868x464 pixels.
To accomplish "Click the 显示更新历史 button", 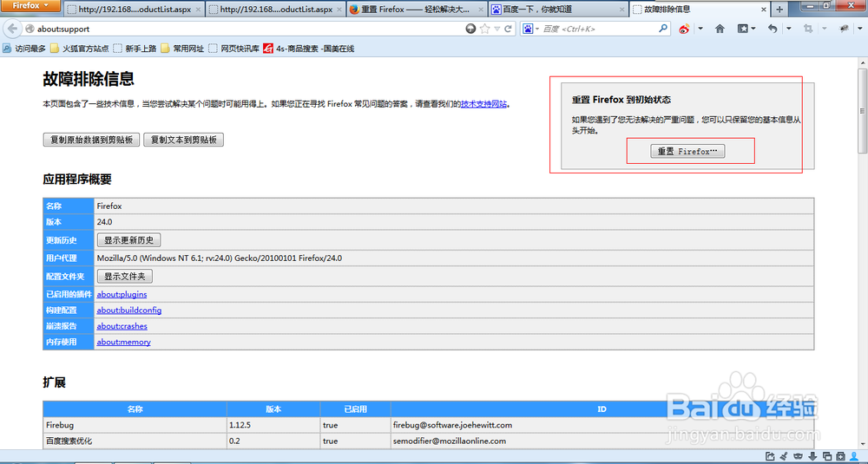I will pos(129,240).
